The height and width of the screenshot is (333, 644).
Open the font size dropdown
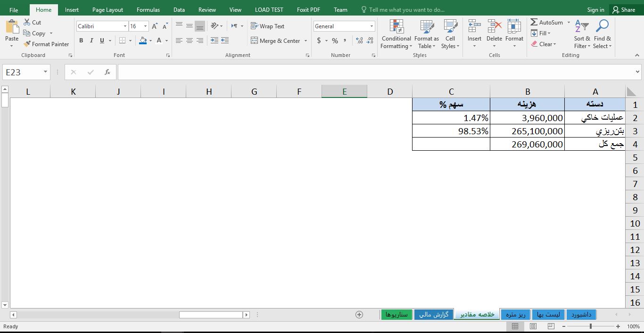(146, 26)
